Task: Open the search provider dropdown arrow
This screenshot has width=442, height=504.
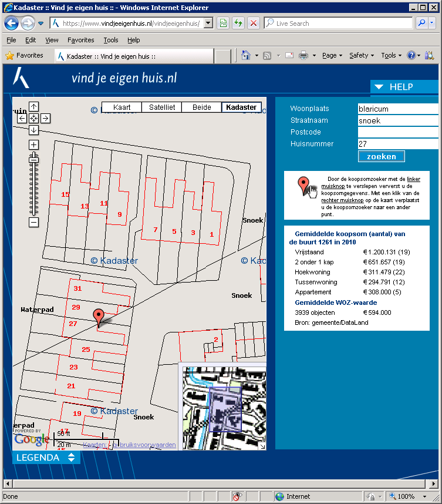Action: click(431, 23)
